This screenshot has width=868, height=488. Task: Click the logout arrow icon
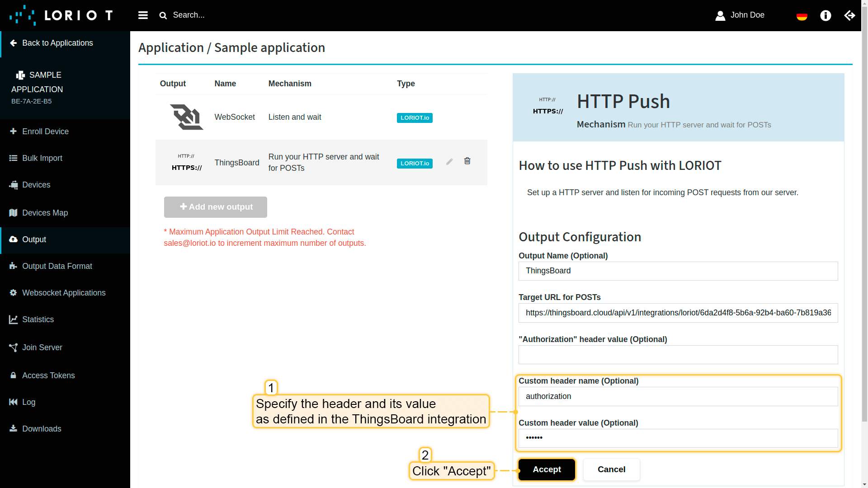coord(849,16)
